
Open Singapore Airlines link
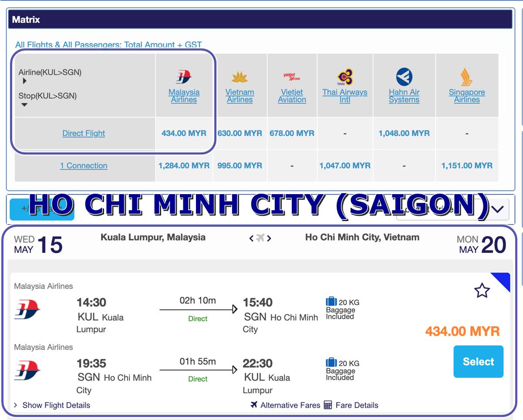pyautogui.click(x=466, y=96)
